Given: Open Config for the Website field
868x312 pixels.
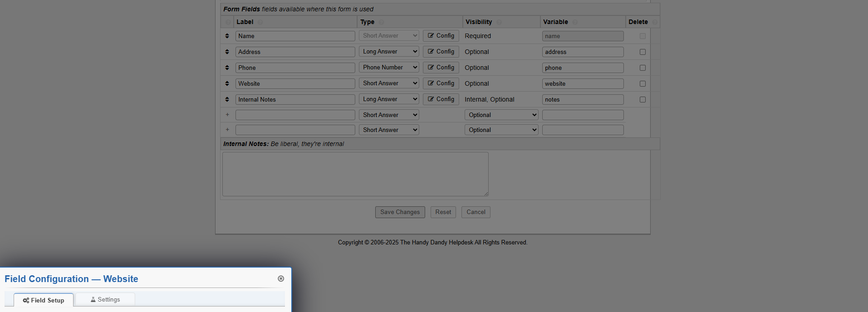Looking at the screenshot, I should coord(441,83).
